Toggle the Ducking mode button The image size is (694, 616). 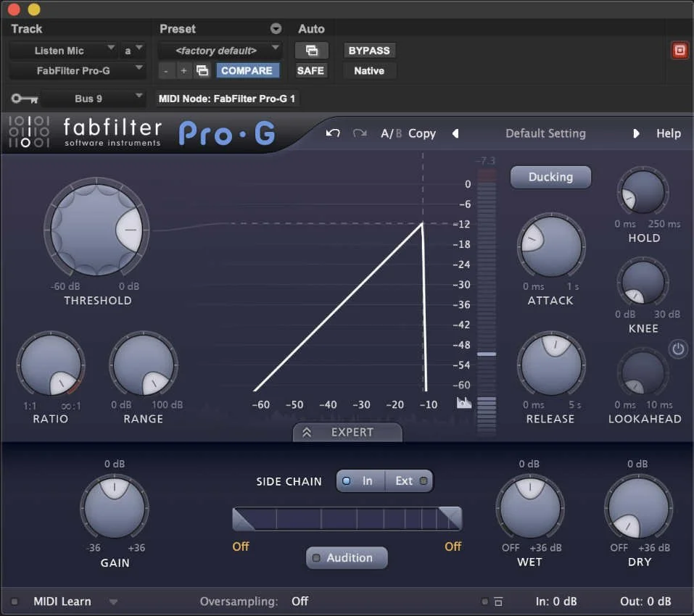[x=550, y=177]
